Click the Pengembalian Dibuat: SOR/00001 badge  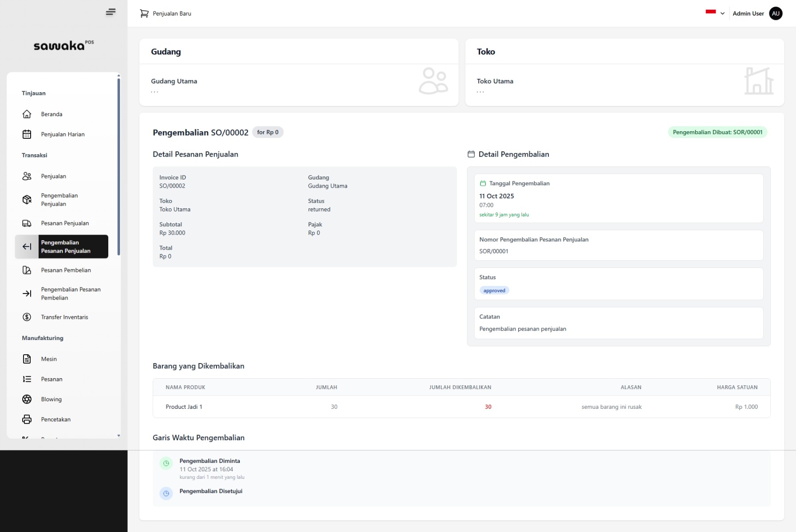point(717,132)
